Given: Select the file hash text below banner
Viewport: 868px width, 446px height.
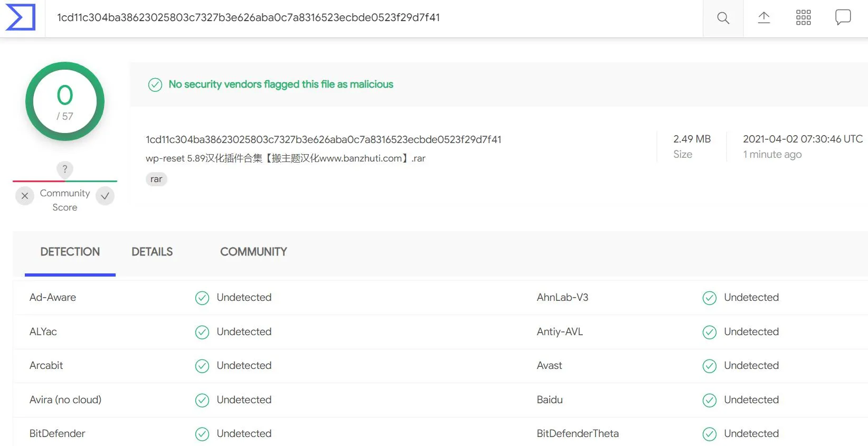Looking at the screenshot, I should [323, 139].
